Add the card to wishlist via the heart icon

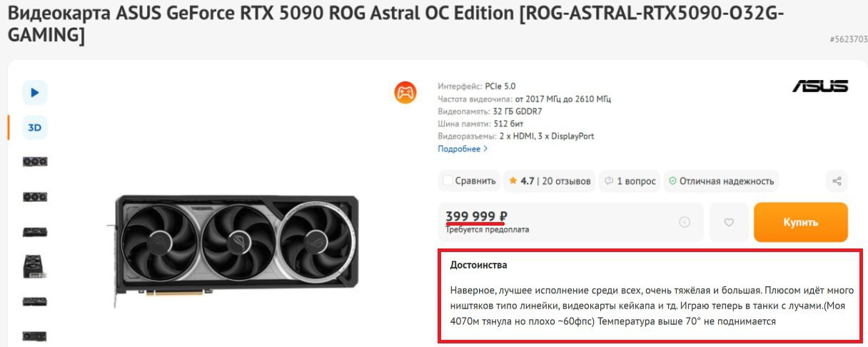coord(729,222)
